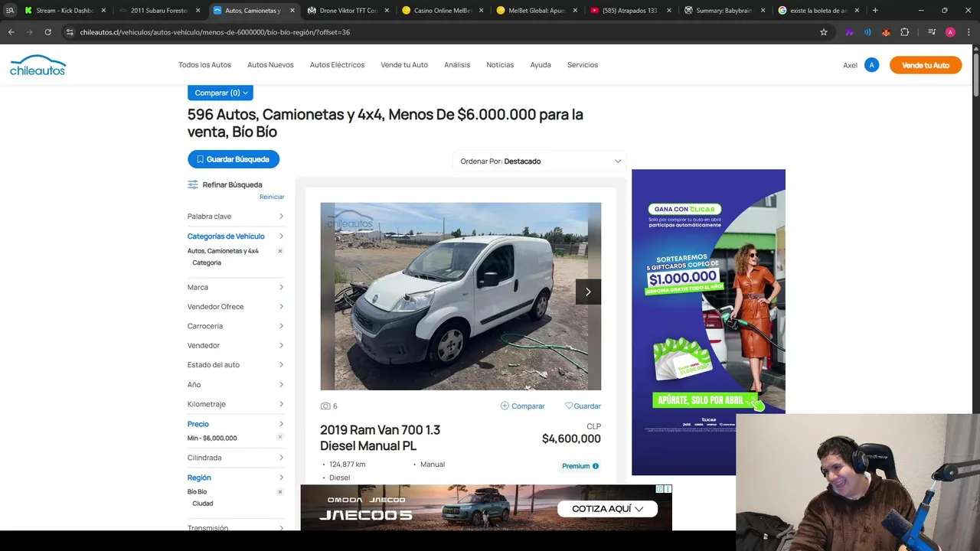This screenshot has width=980, height=551.
Task: Click the Refinar Búsqueda sliders icon
Action: (193, 184)
